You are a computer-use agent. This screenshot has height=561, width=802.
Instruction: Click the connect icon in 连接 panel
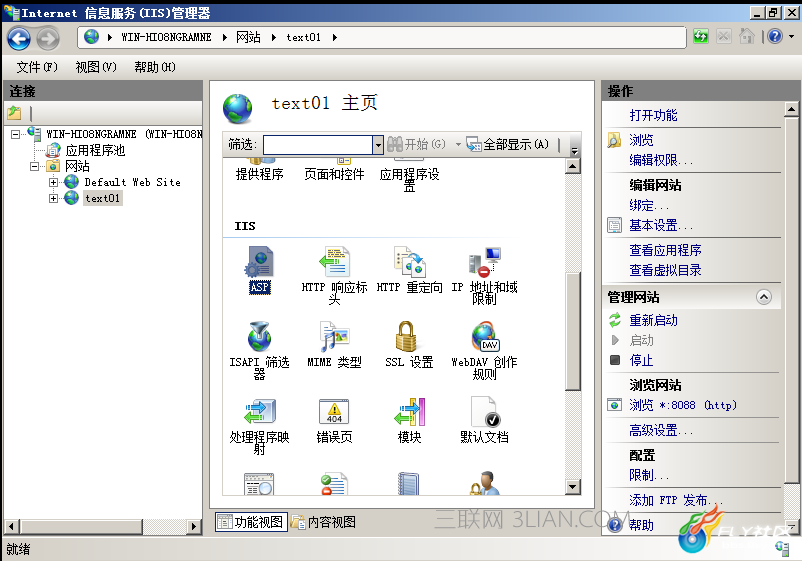14,113
